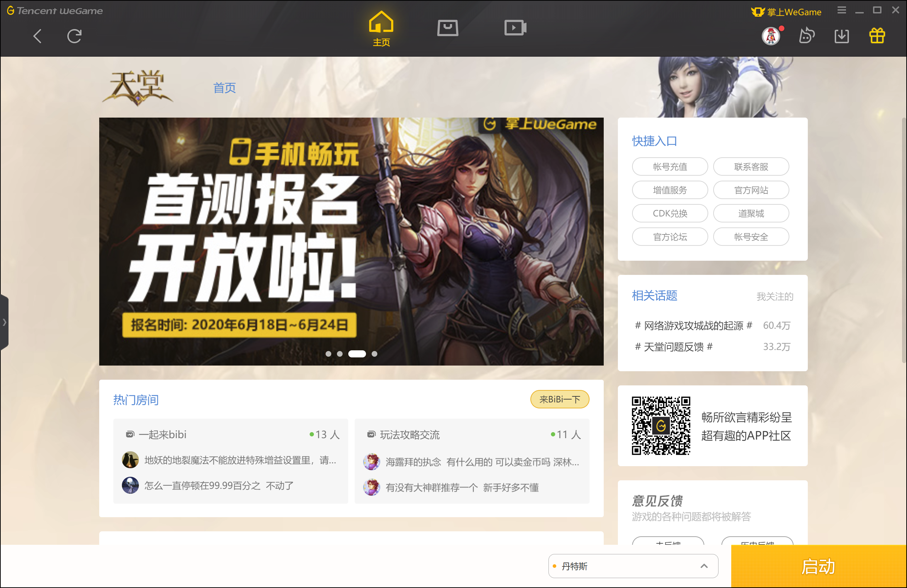Click the 官方网站 button
907x588 pixels.
[751, 190]
